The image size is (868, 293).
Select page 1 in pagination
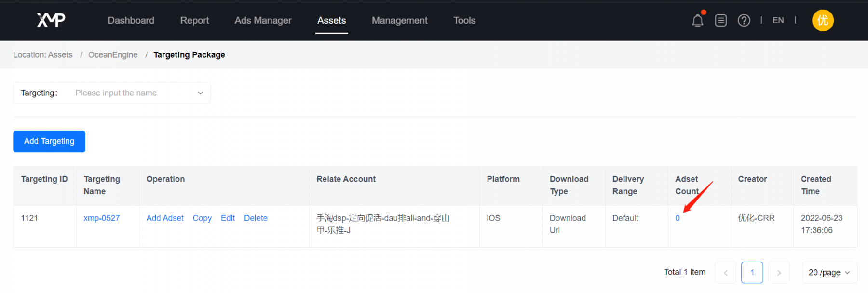752,273
